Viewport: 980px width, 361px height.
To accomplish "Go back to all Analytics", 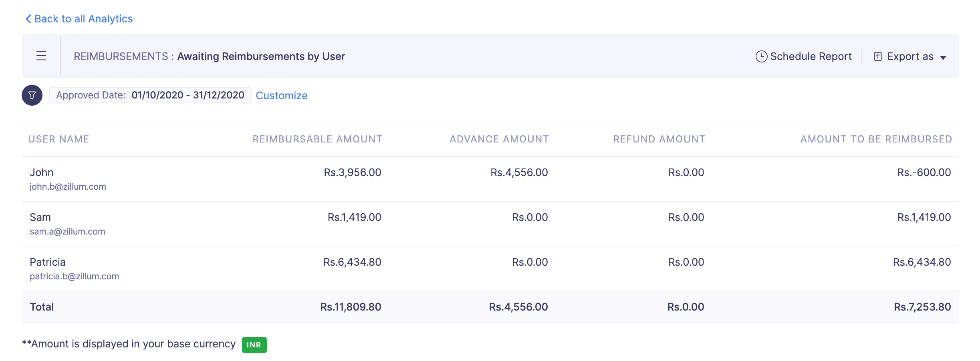I will [x=83, y=19].
